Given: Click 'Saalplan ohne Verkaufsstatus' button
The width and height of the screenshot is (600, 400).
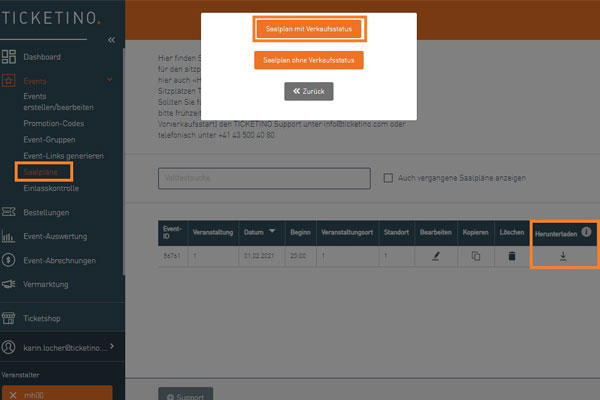Looking at the screenshot, I should (x=308, y=60).
